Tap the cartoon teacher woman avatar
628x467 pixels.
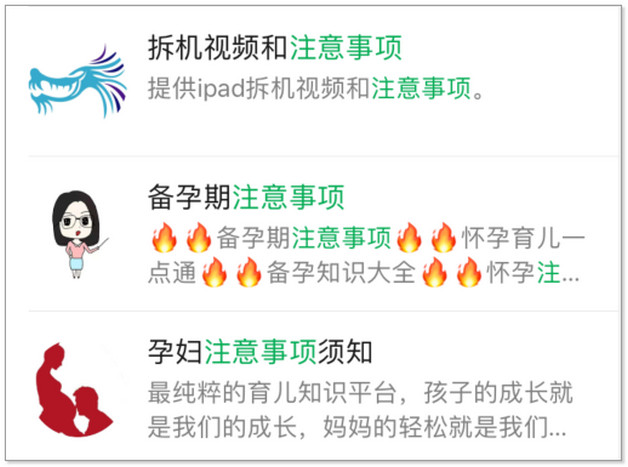[x=78, y=234]
